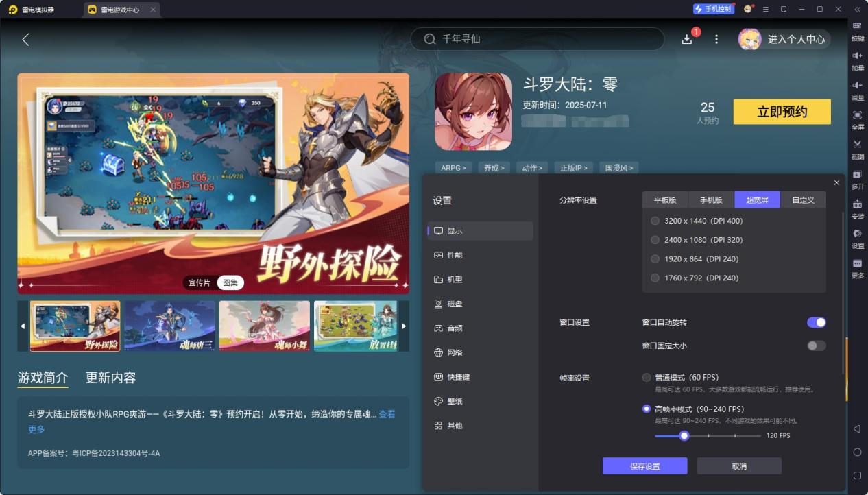Enable the 窗口固定大小 switch

[817, 346]
